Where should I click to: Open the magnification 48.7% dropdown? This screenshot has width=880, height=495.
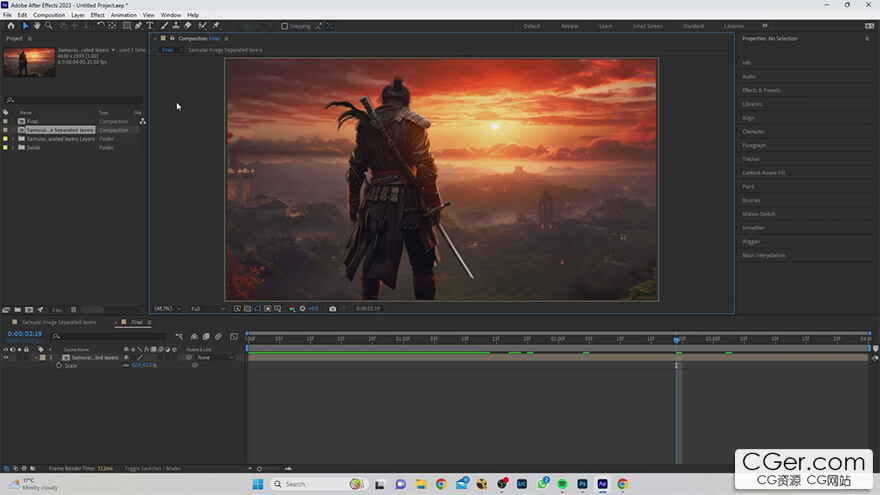(168, 309)
